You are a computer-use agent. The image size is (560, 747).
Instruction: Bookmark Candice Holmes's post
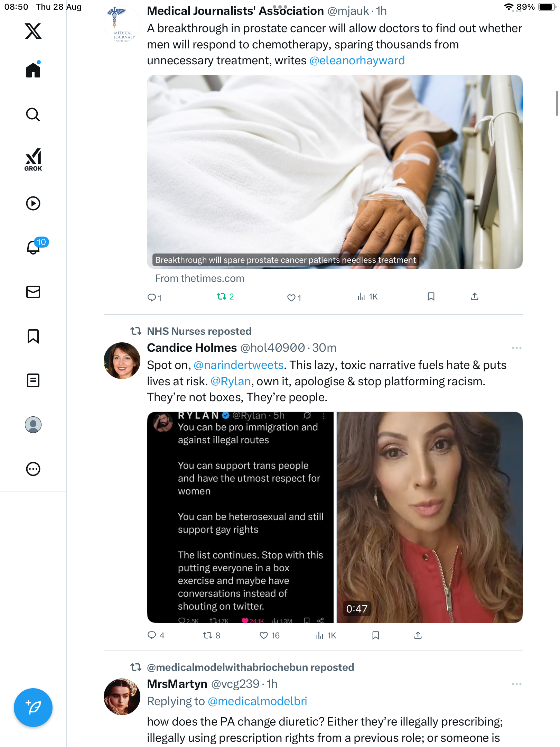pos(376,635)
